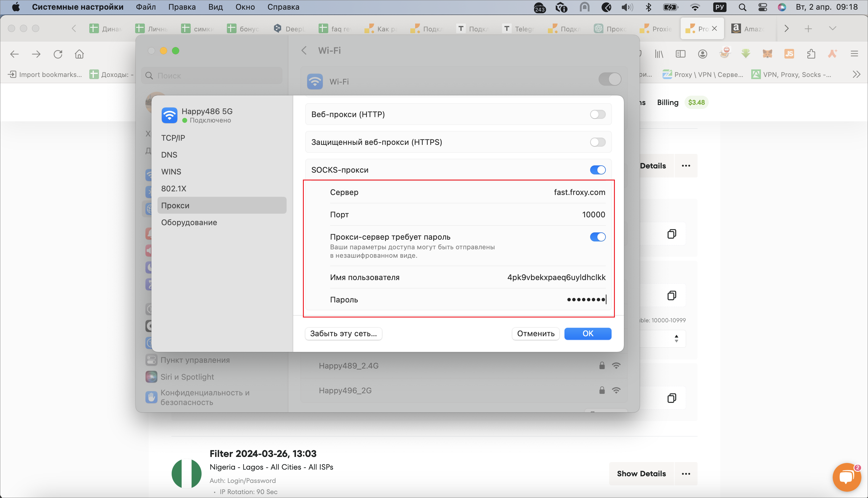
Task: Toggle main Wi-Fi switch in background pane
Action: [609, 79]
